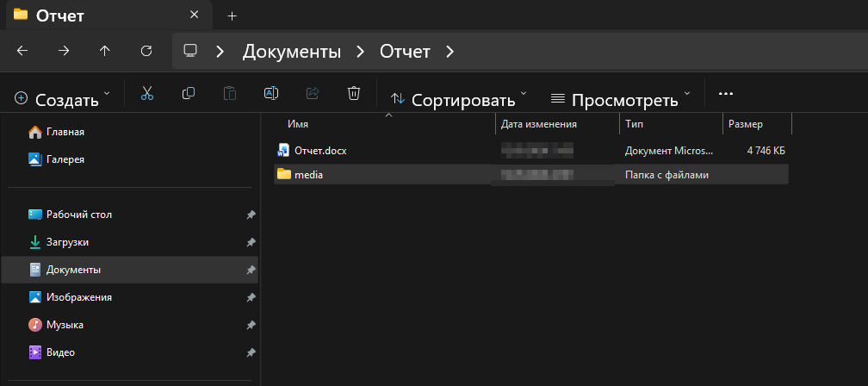Select the file Отчет.docx
Screen dimensions: 868x386
point(530,150)
